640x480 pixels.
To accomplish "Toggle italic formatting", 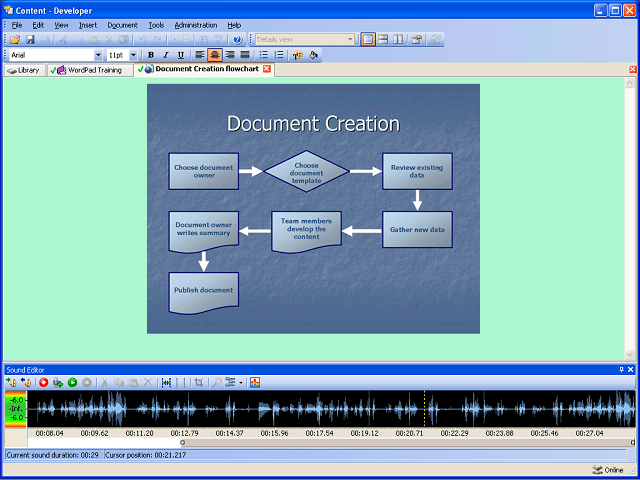I will 166,55.
